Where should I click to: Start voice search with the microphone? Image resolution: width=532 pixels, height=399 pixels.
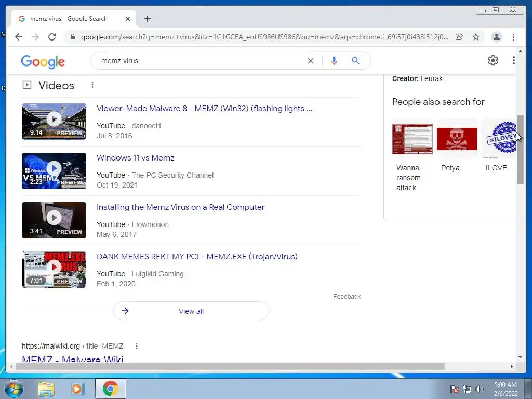334,61
